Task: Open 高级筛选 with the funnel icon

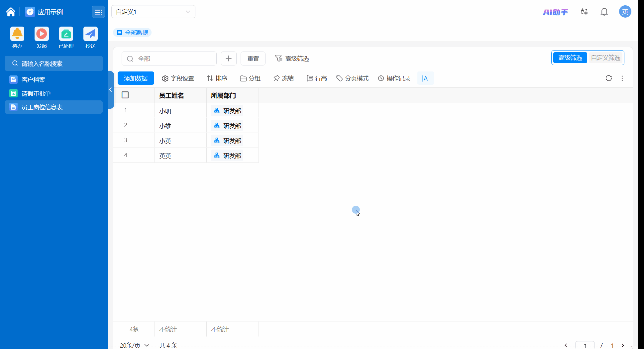Action: (x=292, y=58)
